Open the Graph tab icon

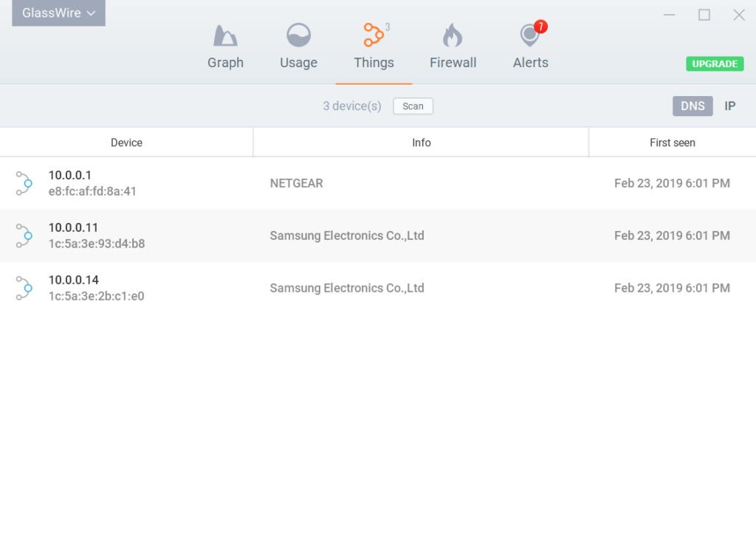[x=225, y=35]
